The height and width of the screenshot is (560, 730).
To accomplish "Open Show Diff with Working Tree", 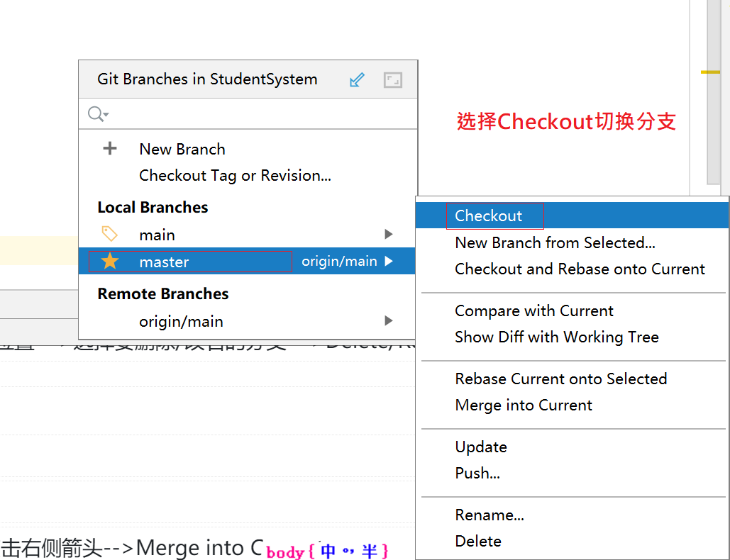I will [x=556, y=337].
